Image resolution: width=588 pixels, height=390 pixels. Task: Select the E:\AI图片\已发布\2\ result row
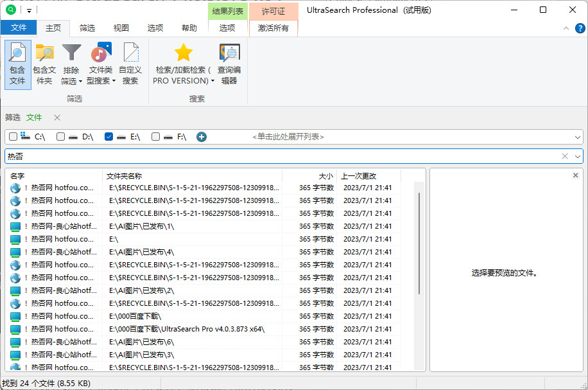coord(203,290)
